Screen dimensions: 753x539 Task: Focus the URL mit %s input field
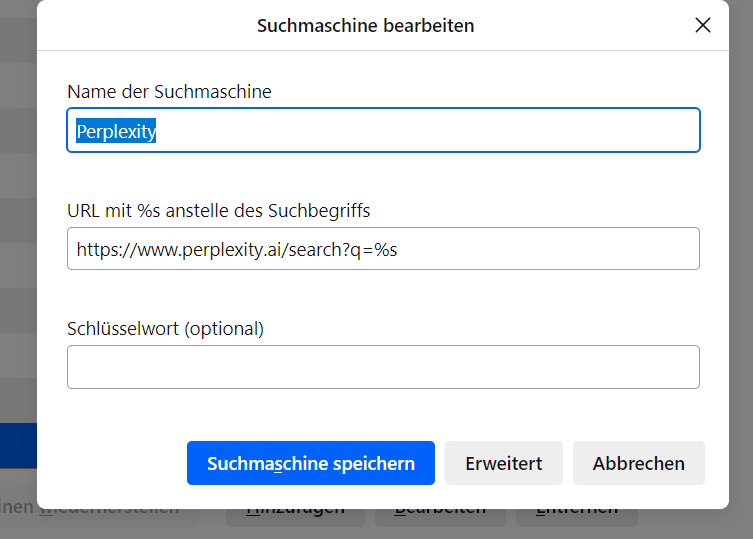[x=383, y=249]
